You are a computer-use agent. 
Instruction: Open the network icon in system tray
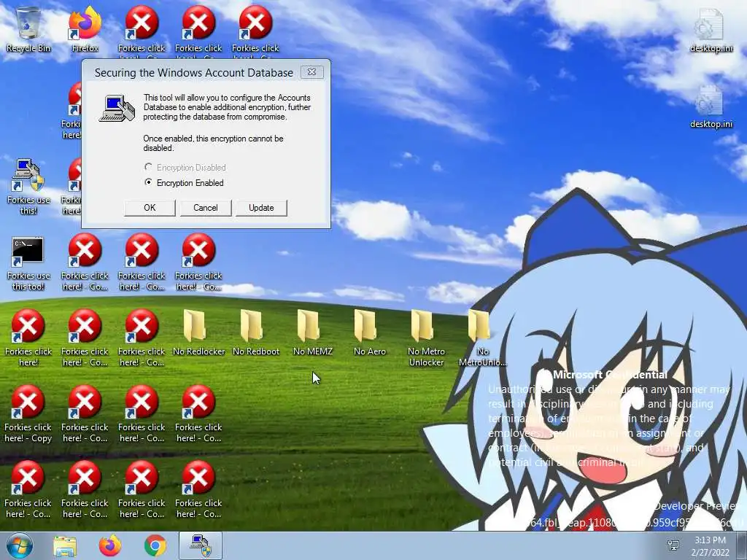click(x=673, y=545)
